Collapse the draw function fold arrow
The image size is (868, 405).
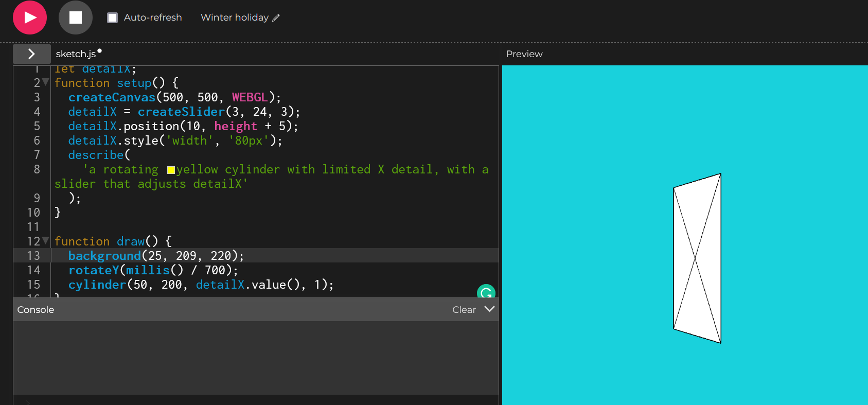pos(46,241)
